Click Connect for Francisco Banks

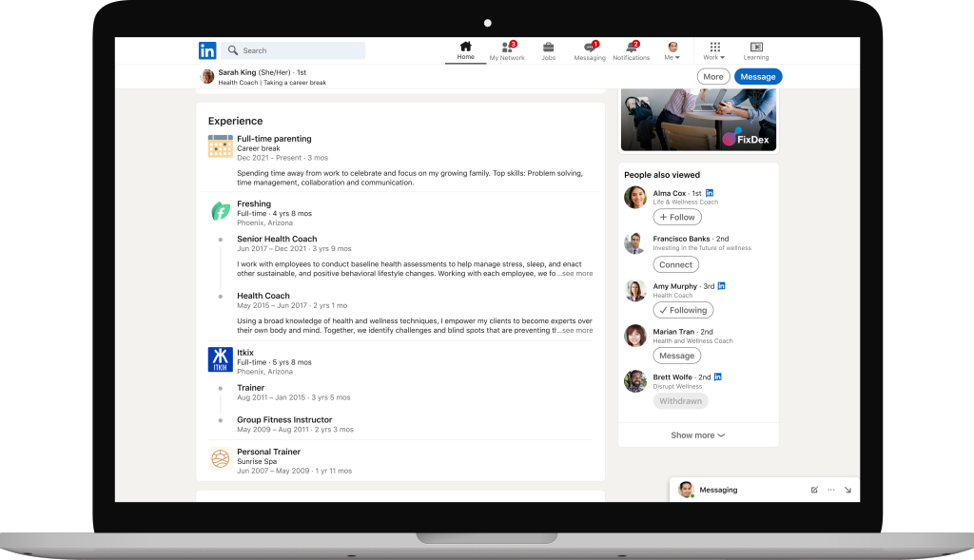[675, 264]
